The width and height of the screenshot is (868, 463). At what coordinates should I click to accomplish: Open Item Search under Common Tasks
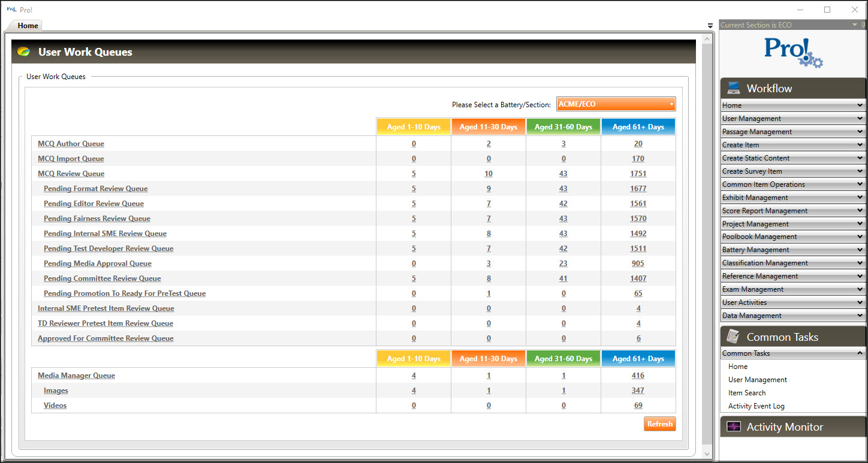pyautogui.click(x=747, y=393)
